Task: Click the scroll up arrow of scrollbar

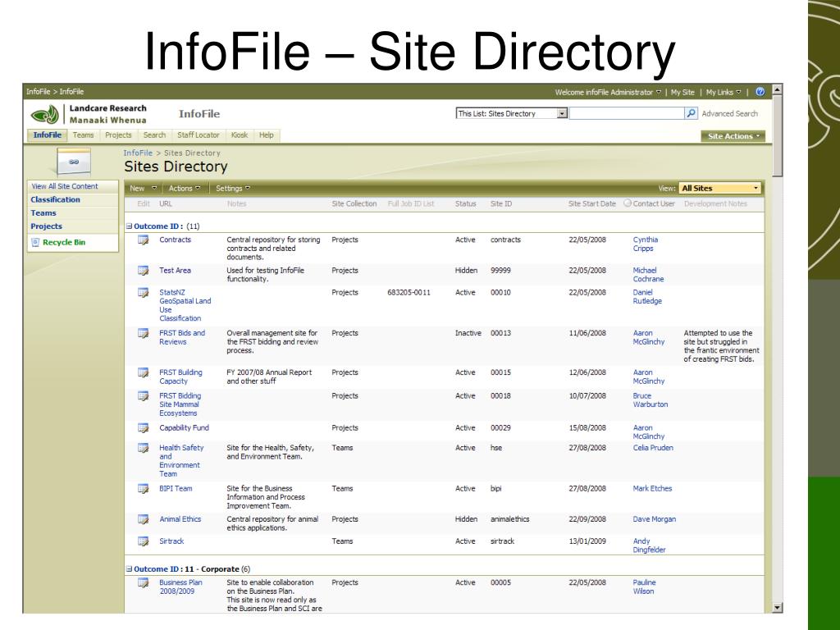Action: tap(778, 89)
